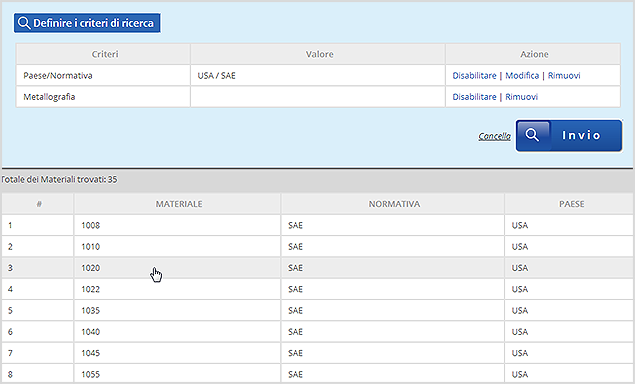Open Modifica for Paese/Normativa criterion
This screenshot has height=384, width=635.
pos(522,76)
